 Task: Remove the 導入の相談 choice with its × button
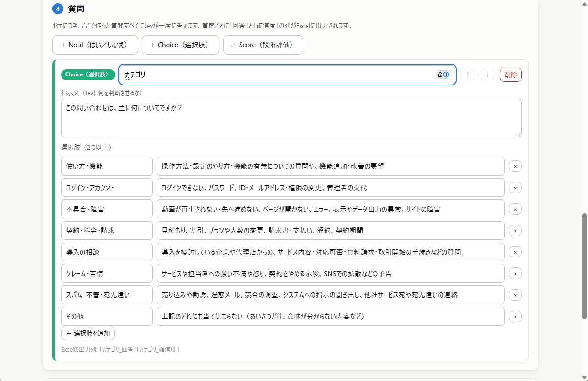point(515,252)
